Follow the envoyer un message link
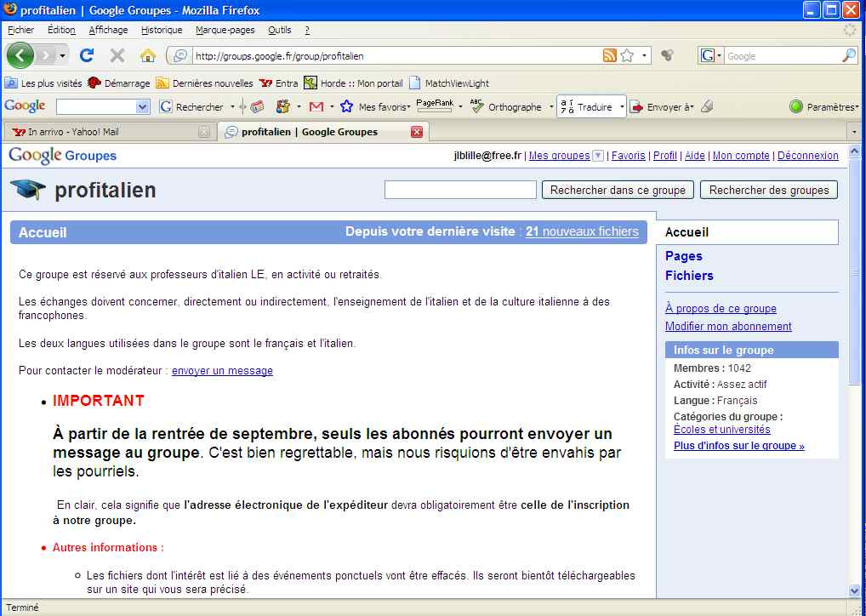 click(x=222, y=371)
